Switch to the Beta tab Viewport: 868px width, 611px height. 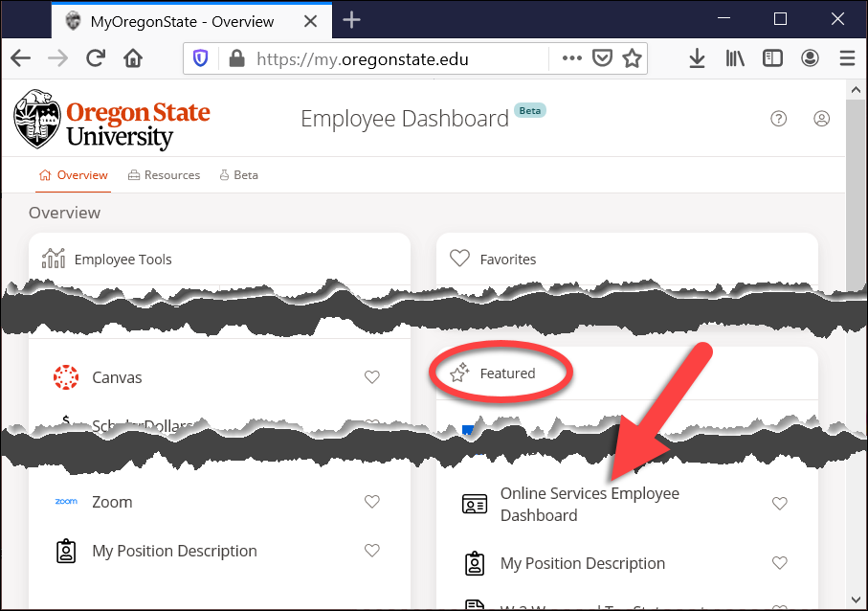239,175
